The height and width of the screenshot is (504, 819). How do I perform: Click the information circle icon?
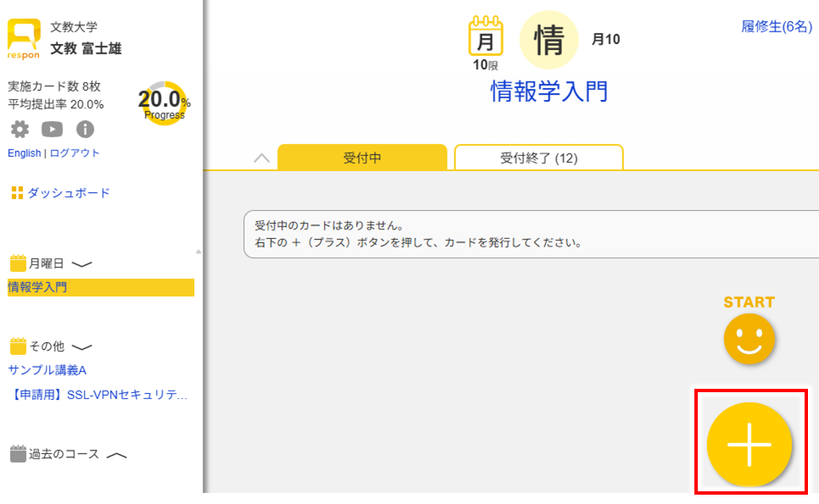tap(85, 130)
